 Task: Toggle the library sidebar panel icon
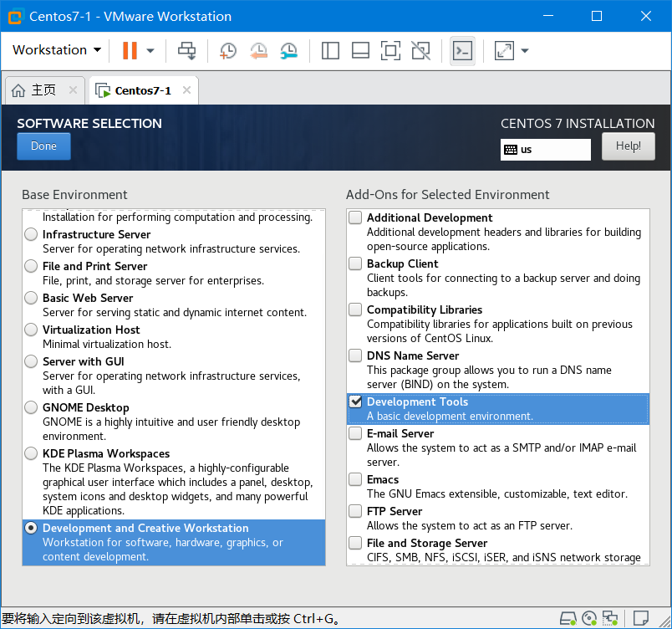point(330,50)
